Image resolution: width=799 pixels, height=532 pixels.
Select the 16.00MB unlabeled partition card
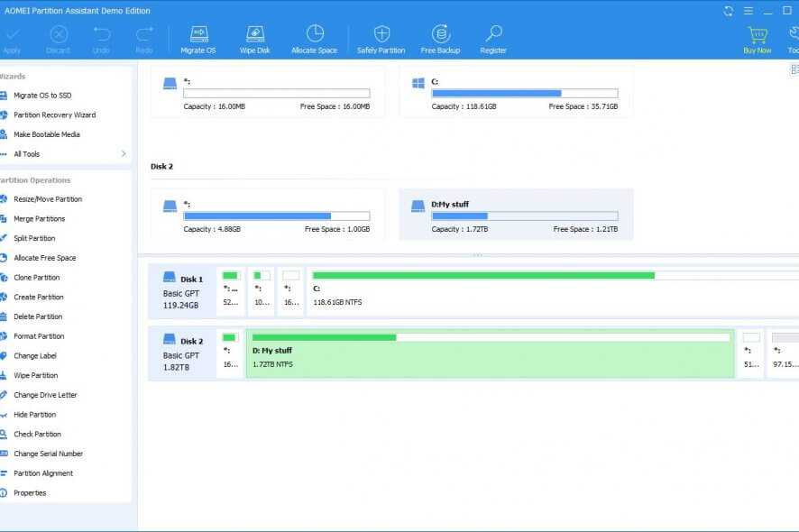point(268,92)
